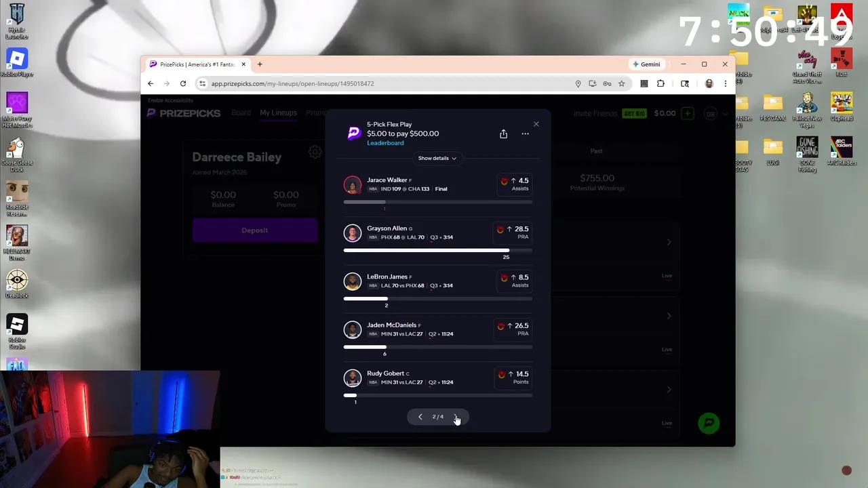
Task: Click Grayson Allen player avatar
Action: [353, 233]
